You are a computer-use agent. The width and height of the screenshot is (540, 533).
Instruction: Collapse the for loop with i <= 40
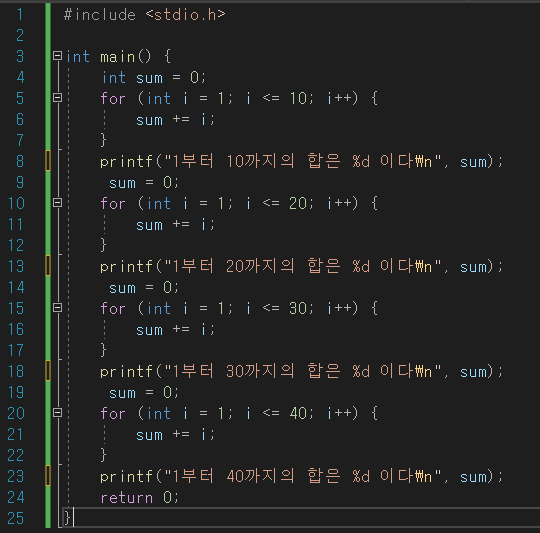click(x=58, y=413)
